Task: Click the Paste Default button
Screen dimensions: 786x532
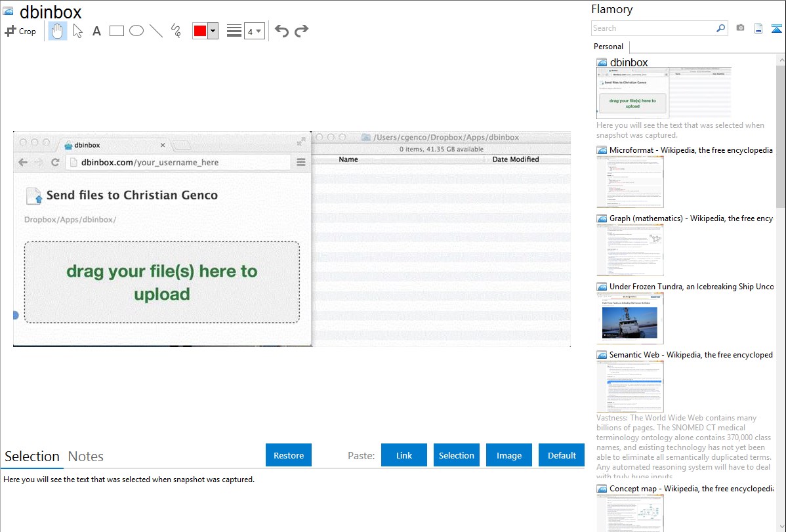Action: pos(562,455)
